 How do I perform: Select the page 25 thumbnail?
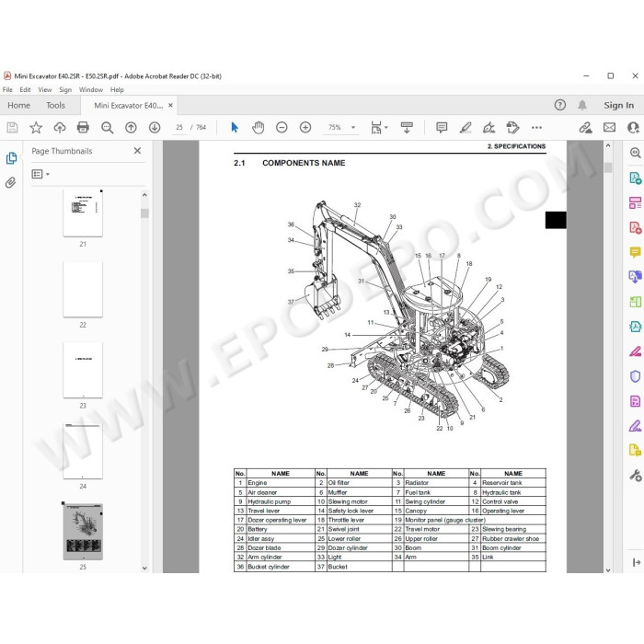[83, 532]
